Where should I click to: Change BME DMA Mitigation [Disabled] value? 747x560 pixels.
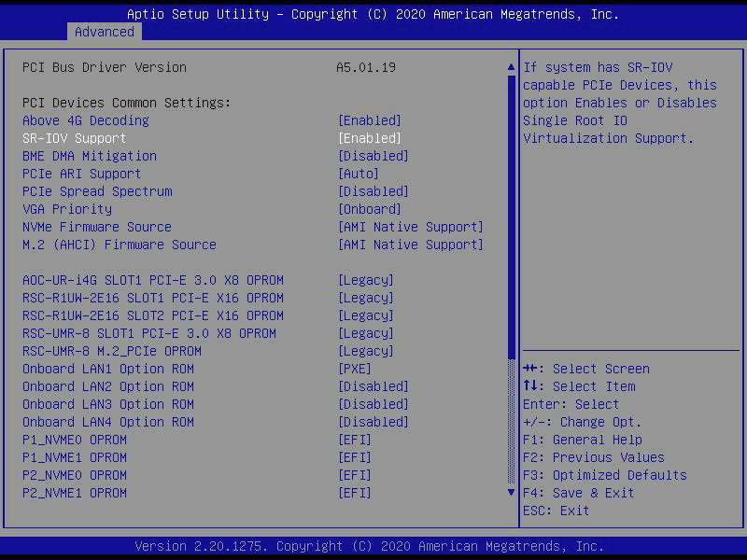click(373, 156)
